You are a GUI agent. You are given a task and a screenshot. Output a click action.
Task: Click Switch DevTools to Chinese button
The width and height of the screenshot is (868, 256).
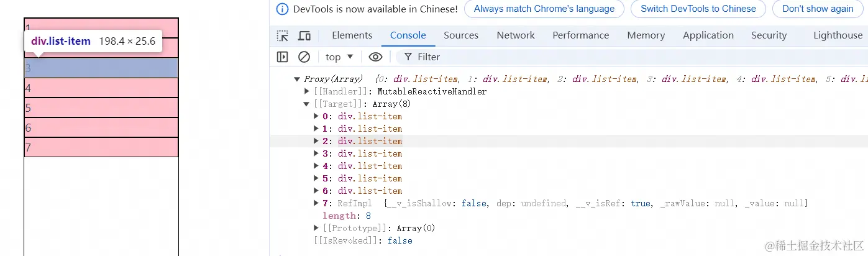(x=698, y=9)
